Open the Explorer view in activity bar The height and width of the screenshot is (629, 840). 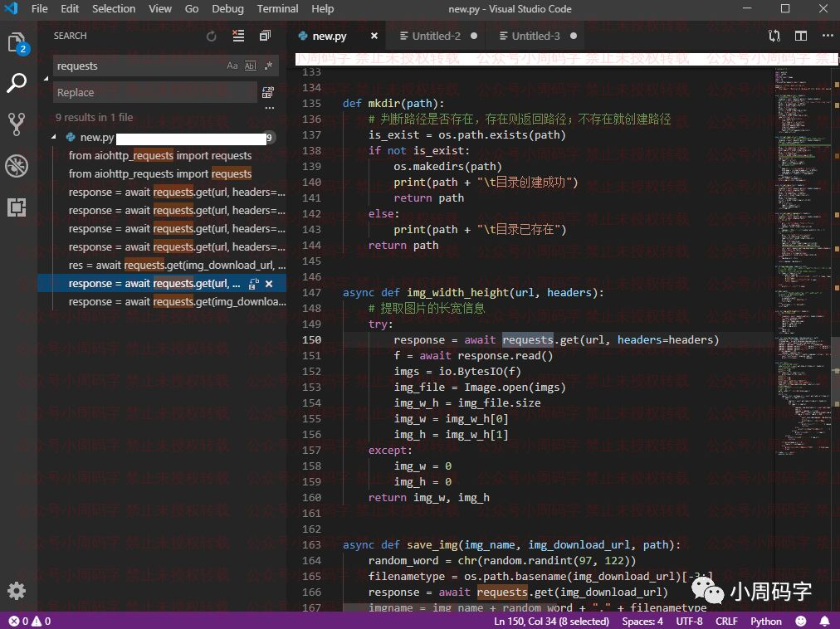(x=17, y=43)
